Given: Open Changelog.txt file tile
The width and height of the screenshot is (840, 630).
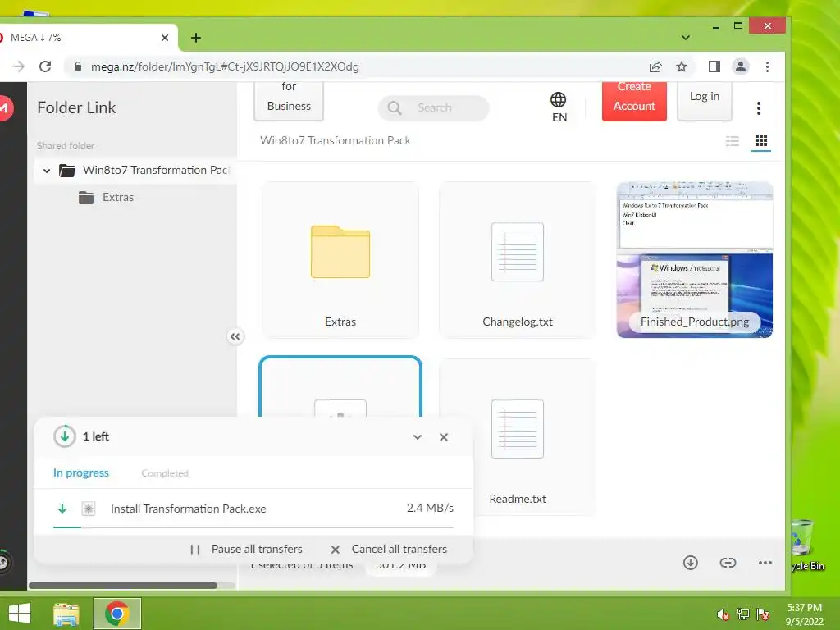Looking at the screenshot, I should (x=517, y=260).
